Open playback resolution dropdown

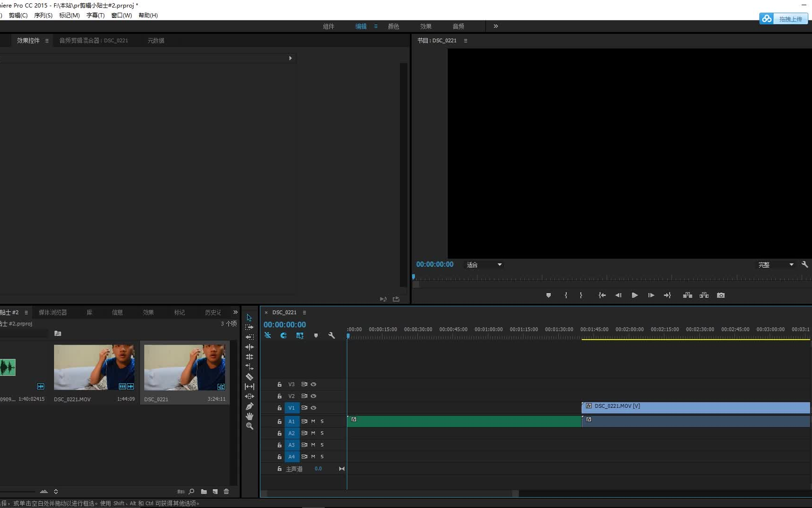pos(776,265)
